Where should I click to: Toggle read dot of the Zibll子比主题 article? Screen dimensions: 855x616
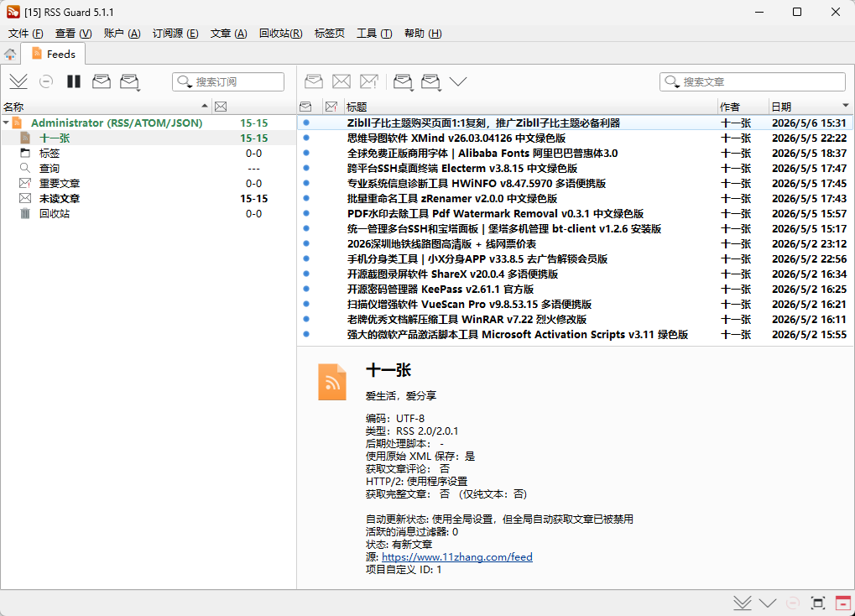pos(306,123)
